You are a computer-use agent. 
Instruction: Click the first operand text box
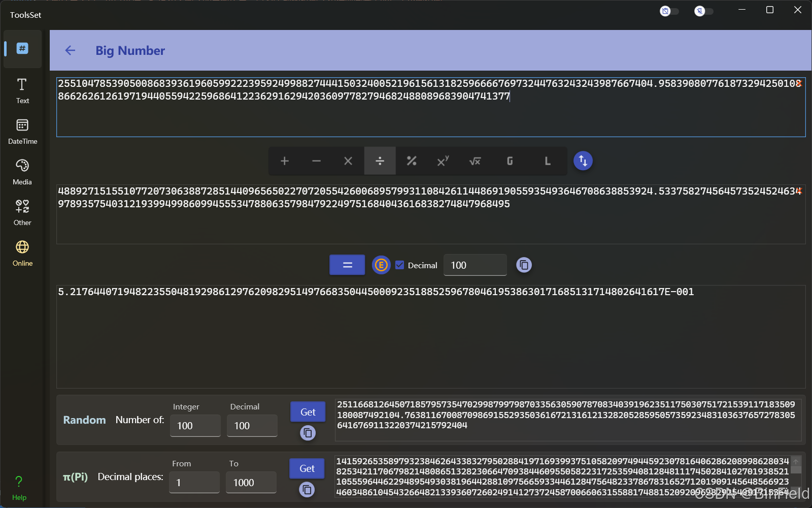(x=431, y=107)
